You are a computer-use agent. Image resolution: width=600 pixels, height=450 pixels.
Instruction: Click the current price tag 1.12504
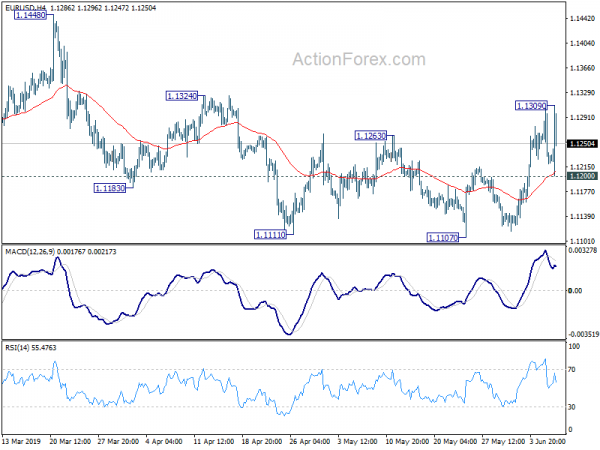(580, 144)
